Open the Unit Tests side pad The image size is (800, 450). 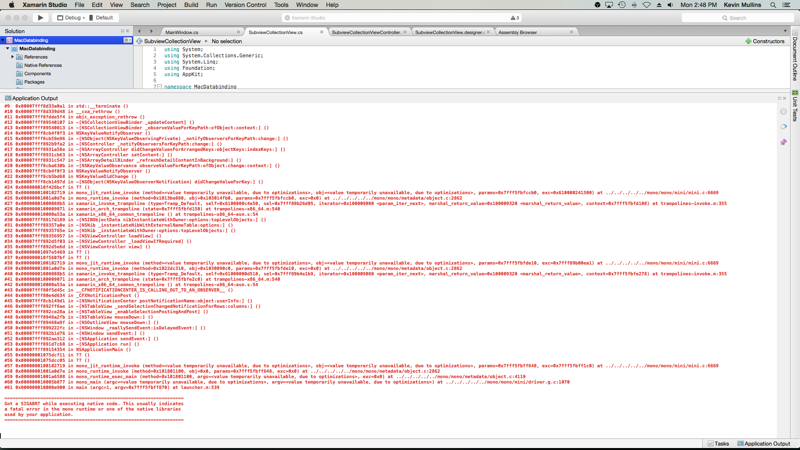tap(795, 106)
